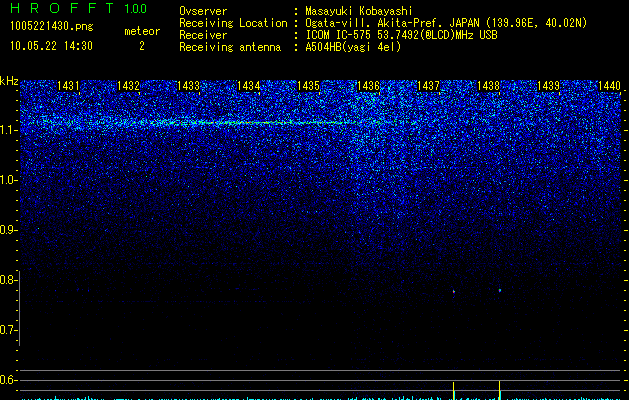Click the meteor echo dot near 1437
Viewport: 629px width, 400px height.
click(x=454, y=292)
